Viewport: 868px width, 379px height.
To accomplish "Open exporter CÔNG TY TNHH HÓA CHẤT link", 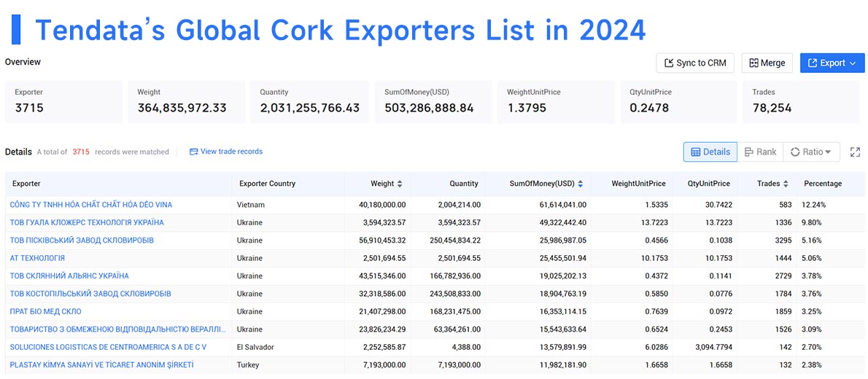I will (90, 205).
